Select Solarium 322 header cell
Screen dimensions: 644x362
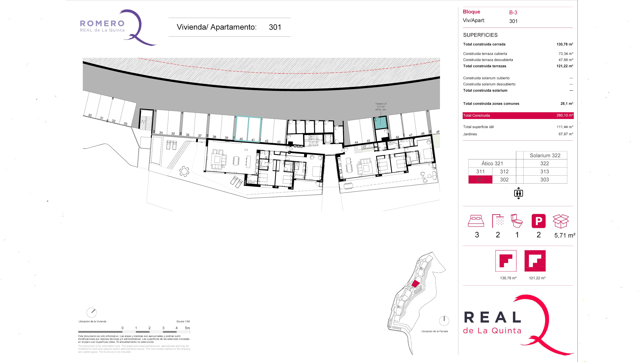[545, 155]
